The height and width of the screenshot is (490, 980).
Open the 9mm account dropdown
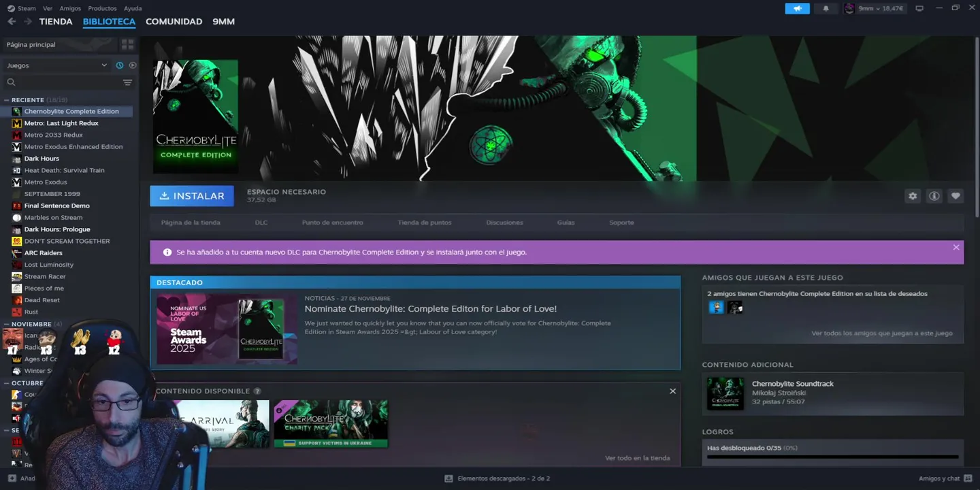pos(881,8)
